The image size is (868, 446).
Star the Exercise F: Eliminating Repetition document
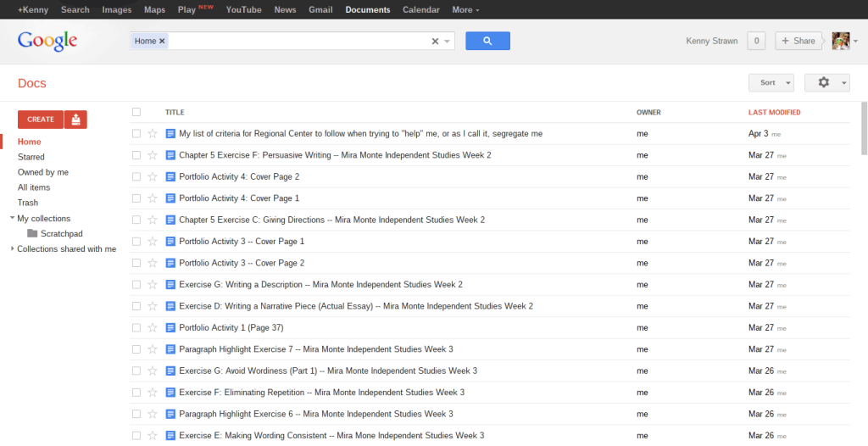tap(153, 393)
